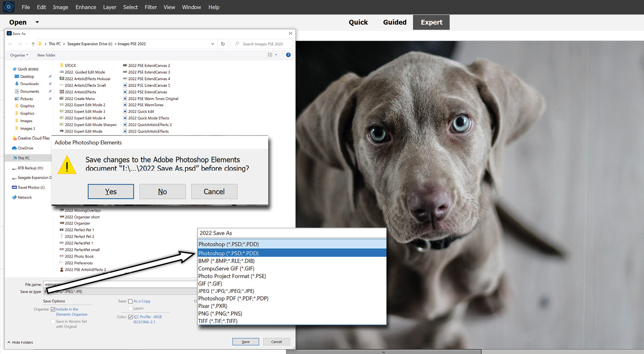Click the Search Images PSE 2022 box

pyautogui.click(x=262, y=44)
